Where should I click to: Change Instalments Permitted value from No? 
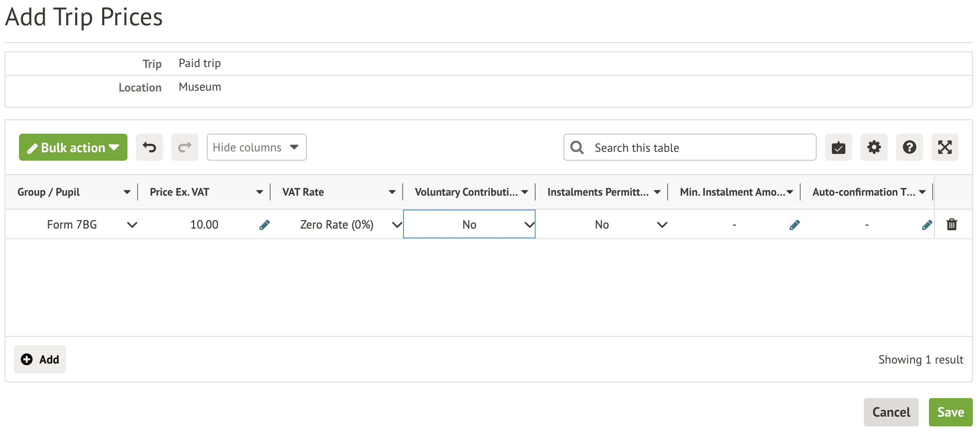coord(662,225)
